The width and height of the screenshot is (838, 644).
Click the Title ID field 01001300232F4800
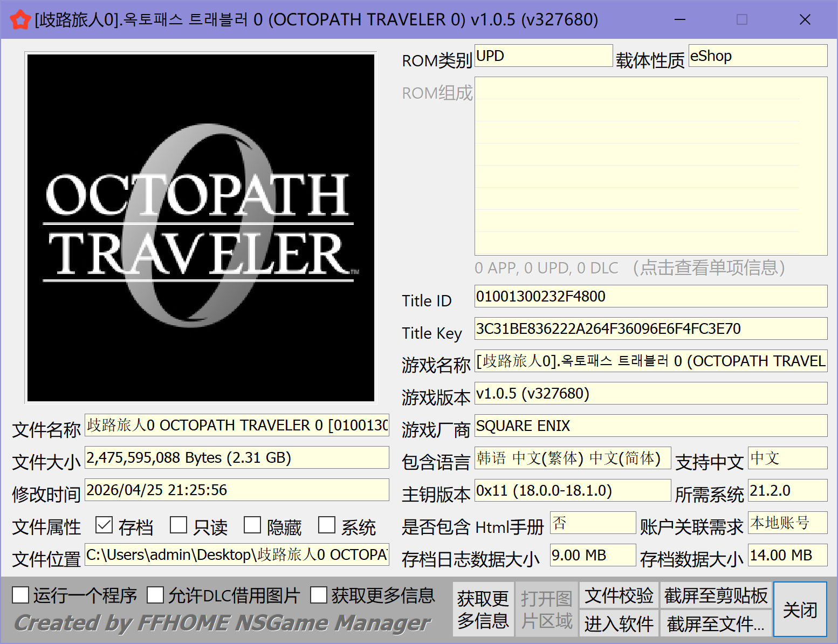coord(651,296)
